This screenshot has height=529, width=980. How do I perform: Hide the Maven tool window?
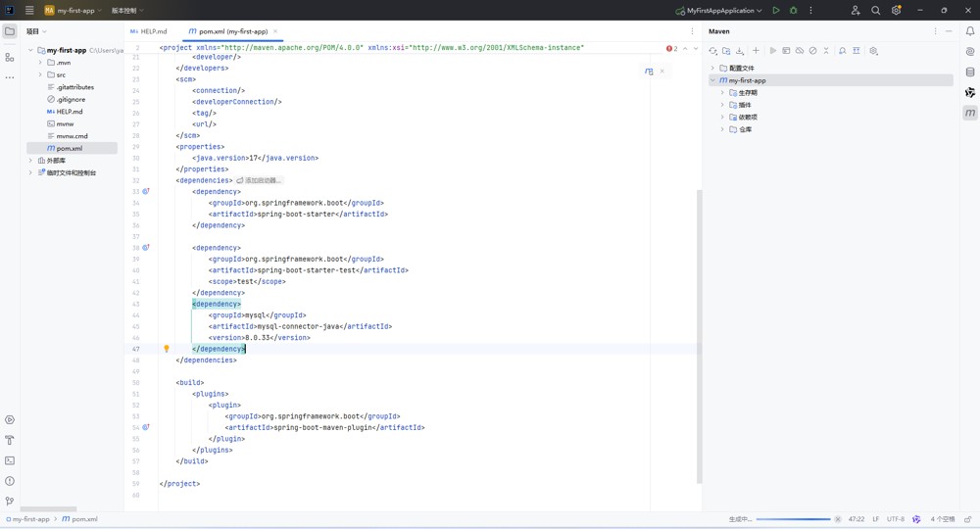point(949,31)
